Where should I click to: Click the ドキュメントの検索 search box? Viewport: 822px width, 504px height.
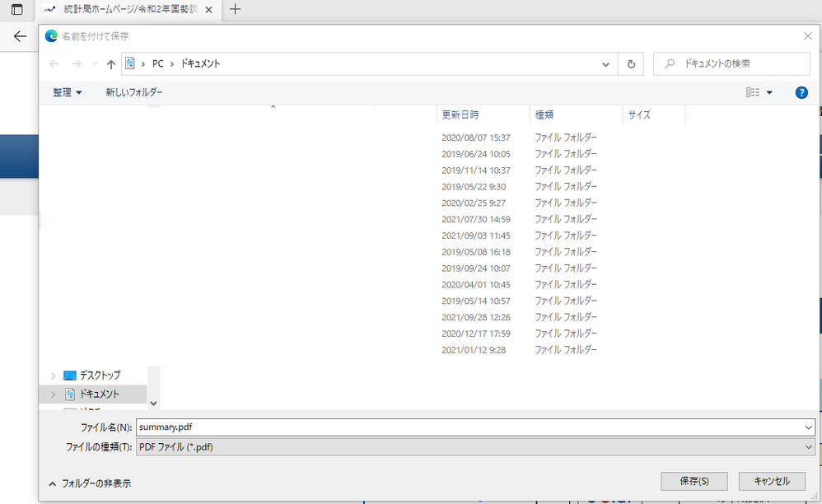(731, 64)
